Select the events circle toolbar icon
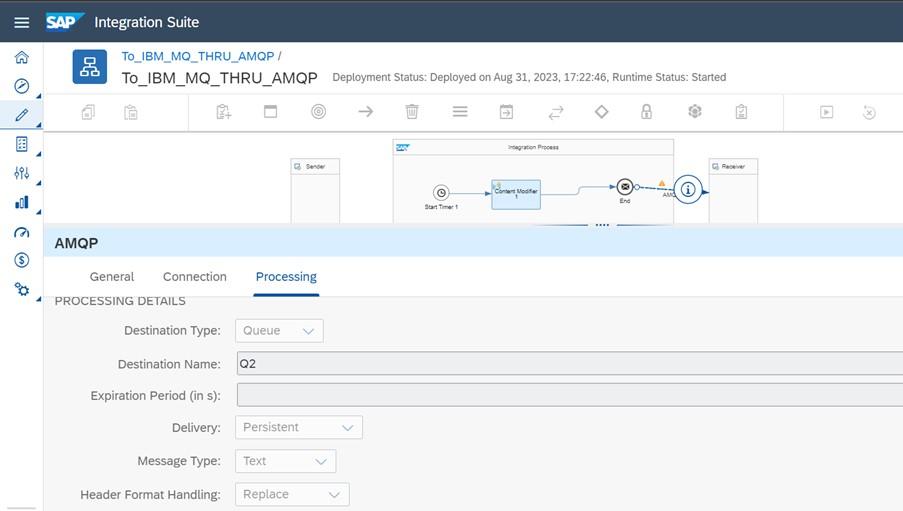This screenshot has height=511, width=903. click(318, 111)
